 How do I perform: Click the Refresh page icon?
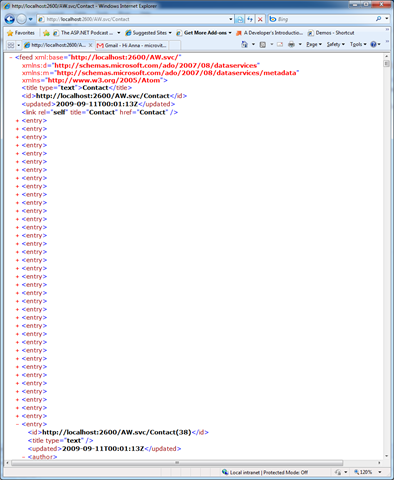(250, 19)
